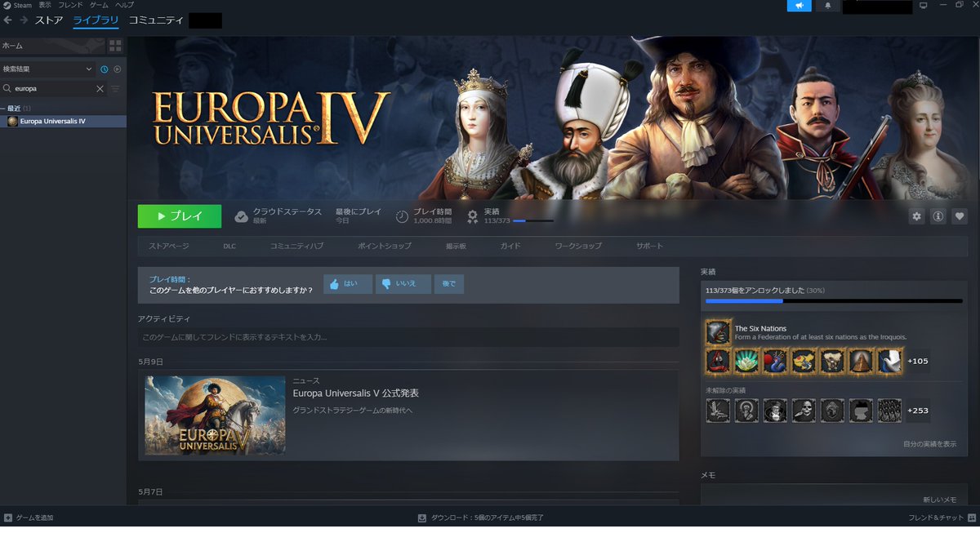The width and height of the screenshot is (980, 551).
Task: Click the play time clock icon
Action: [x=402, y=216]
